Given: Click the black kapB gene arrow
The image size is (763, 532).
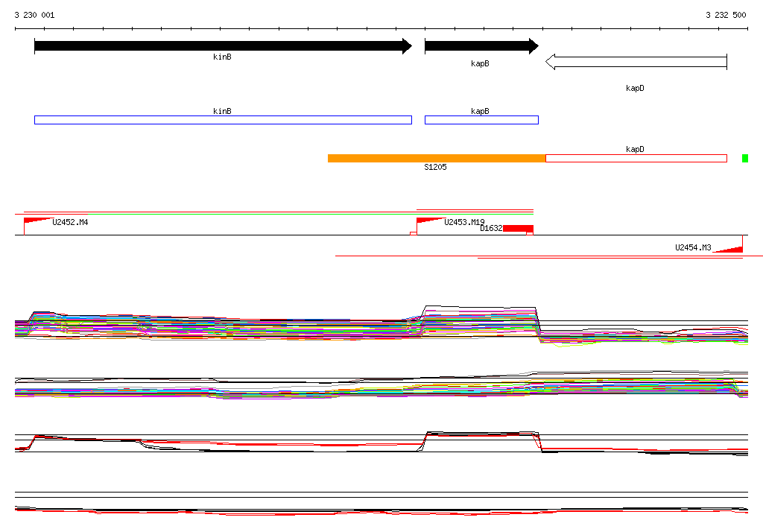Looking at the screenshot, I should coord(482,46).
